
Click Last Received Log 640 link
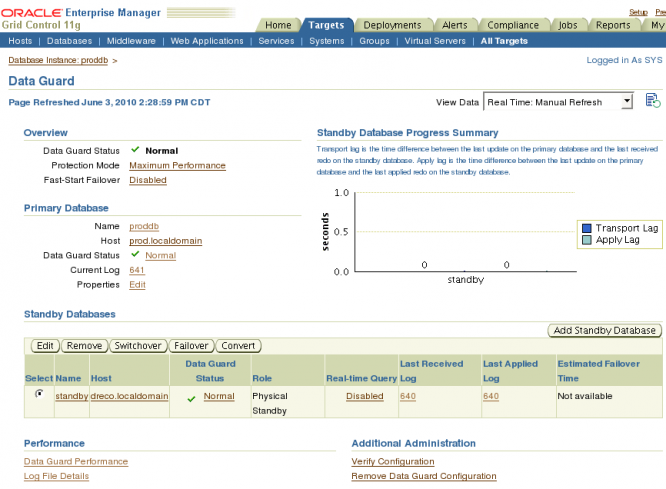[408, 396]
